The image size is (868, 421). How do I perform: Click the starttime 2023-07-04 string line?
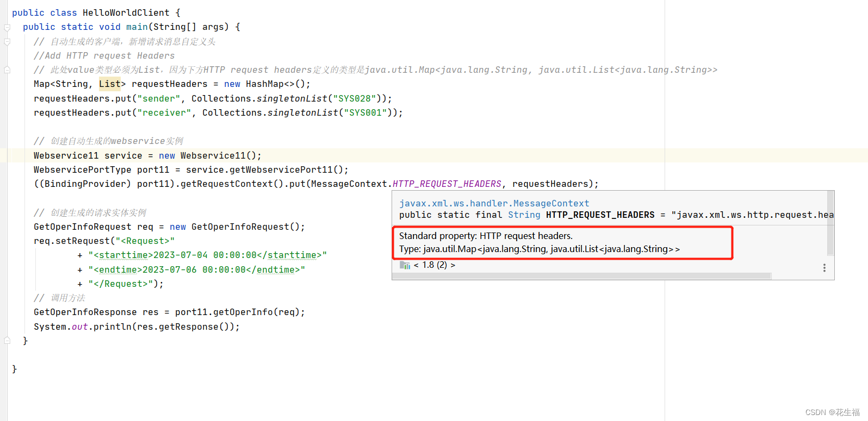coord(208,255)
